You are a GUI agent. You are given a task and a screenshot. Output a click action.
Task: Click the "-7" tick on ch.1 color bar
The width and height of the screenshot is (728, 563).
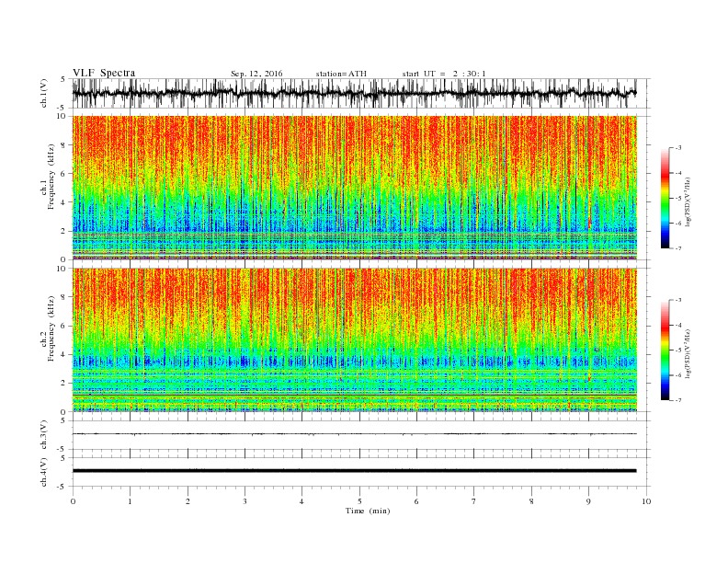click(678, 248)
